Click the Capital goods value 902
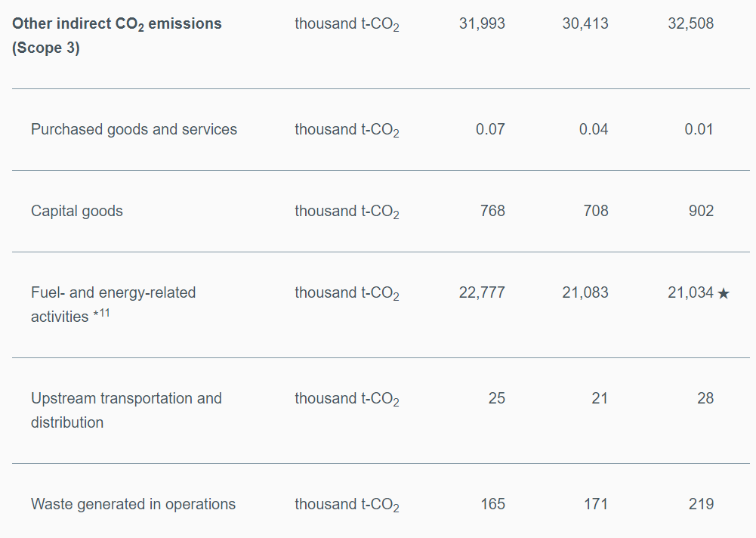This screenshot has height=538, width=756. coord(701,211)
